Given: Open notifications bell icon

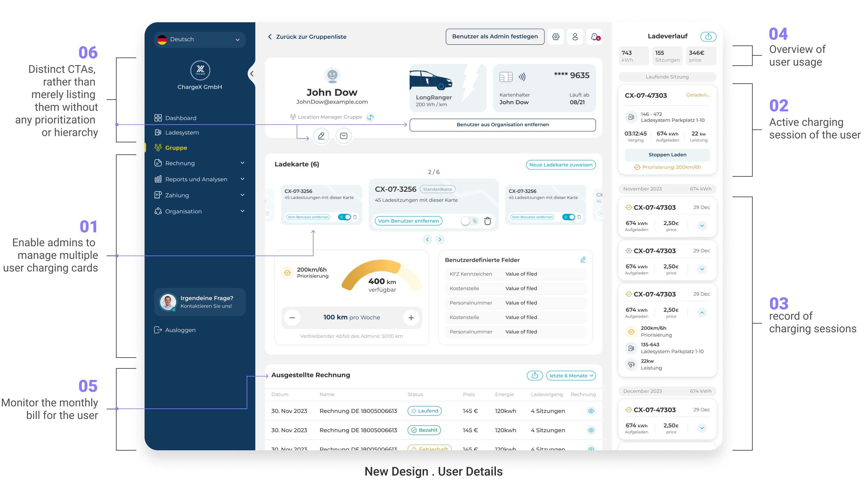Looking at the screenshot, I should tap(594, 37).
